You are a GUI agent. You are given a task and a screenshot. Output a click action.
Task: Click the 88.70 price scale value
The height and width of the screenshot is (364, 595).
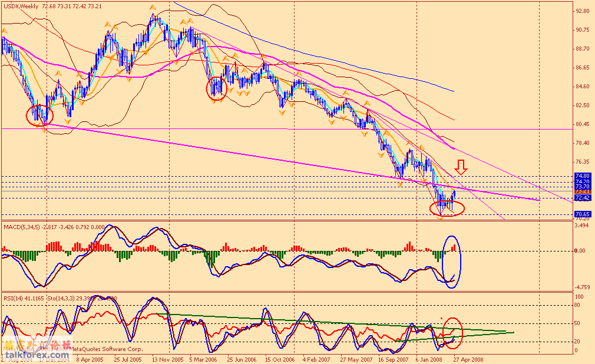(583, 49)
